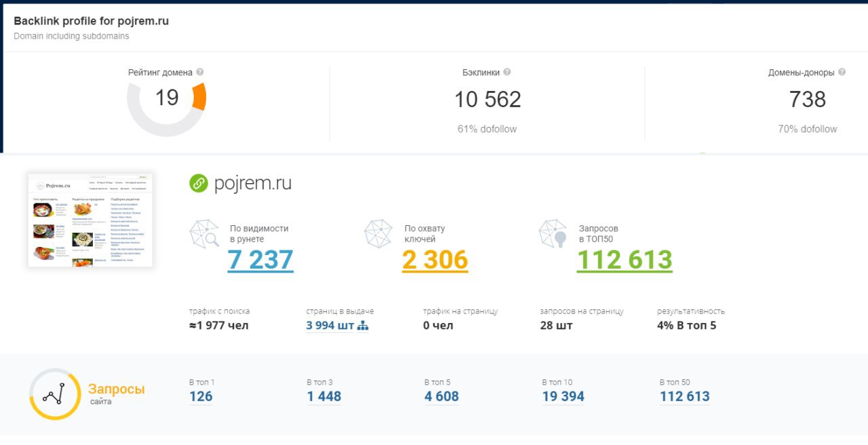Click the По видимости в рунете label
This screenshot has width=868, height=445.
[259, 233]
